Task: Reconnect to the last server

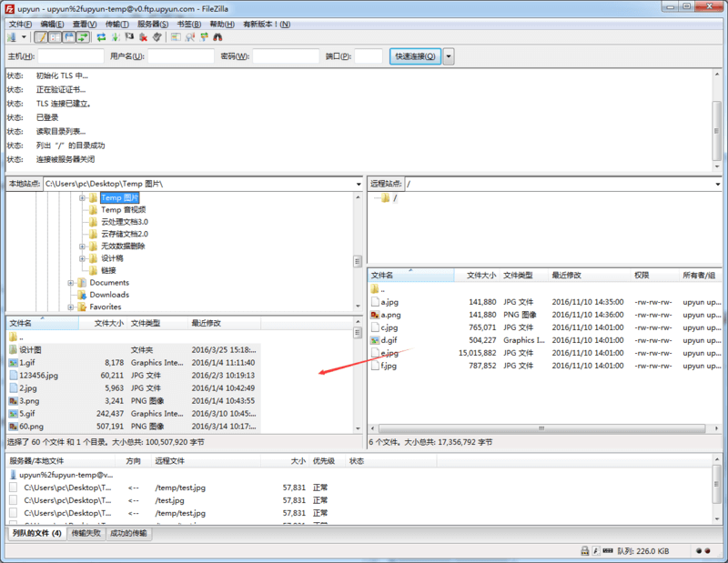Action: click(x=157, y=37)
